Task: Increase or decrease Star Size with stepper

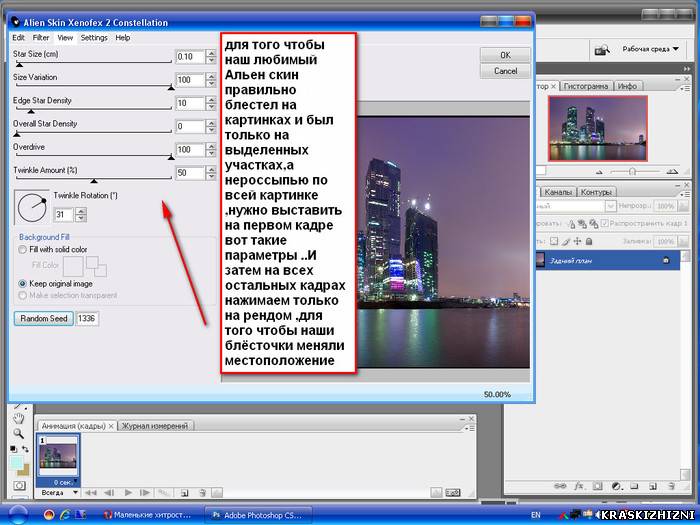Action: tap(211, 57)
